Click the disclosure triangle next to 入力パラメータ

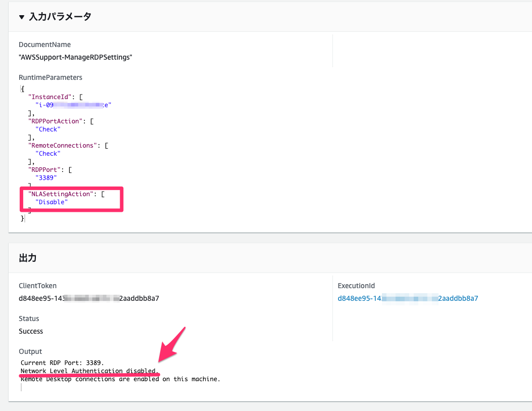pyautogui.click(x=21, y=17)
